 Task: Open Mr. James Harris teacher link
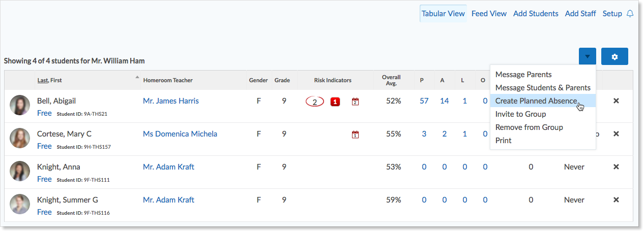(x=171, y=101)
